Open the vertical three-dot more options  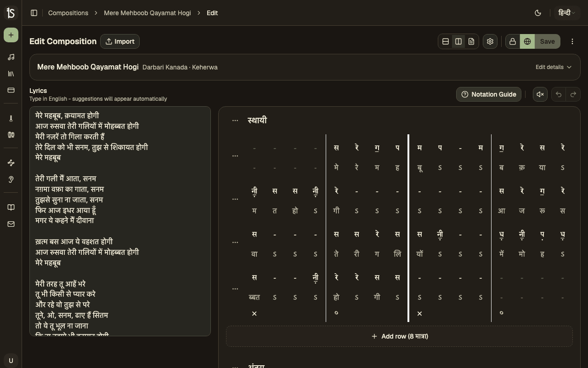[572, 41]
